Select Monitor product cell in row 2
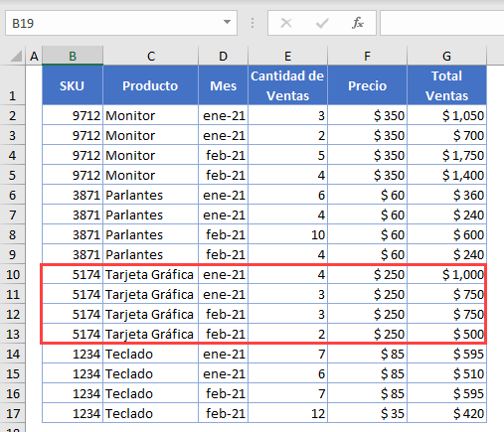 (151, 115)
